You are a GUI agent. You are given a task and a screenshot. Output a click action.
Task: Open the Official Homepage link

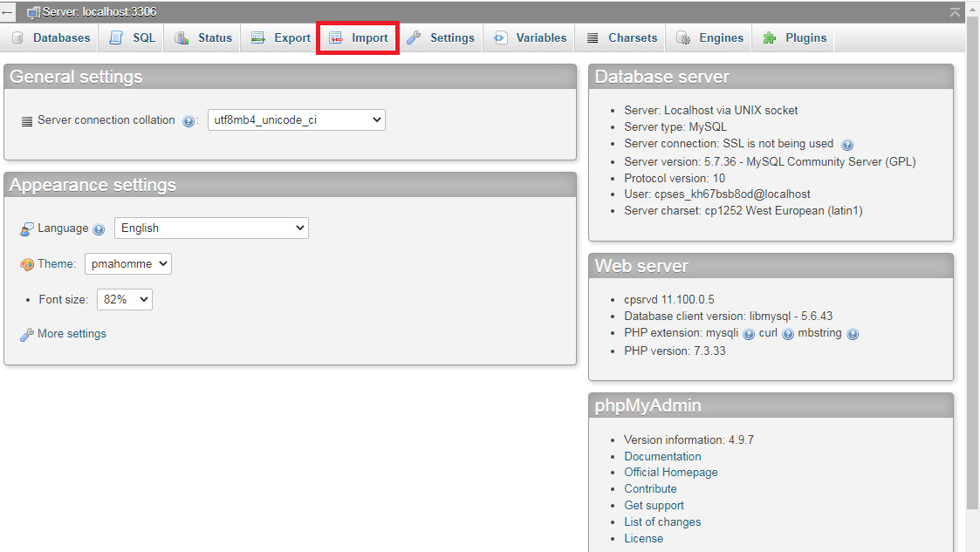click(670, 472)
